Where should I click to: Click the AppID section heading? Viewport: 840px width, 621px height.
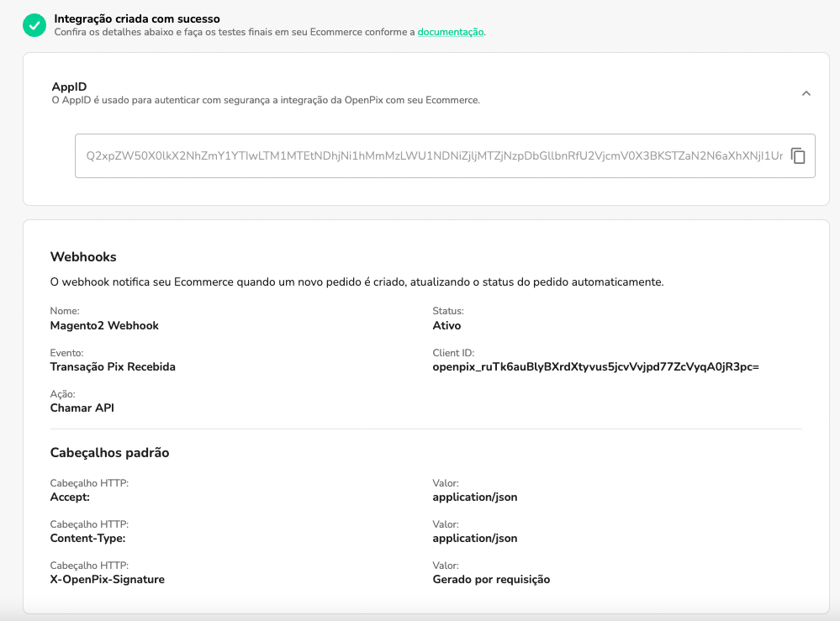(x=70, y=87)
